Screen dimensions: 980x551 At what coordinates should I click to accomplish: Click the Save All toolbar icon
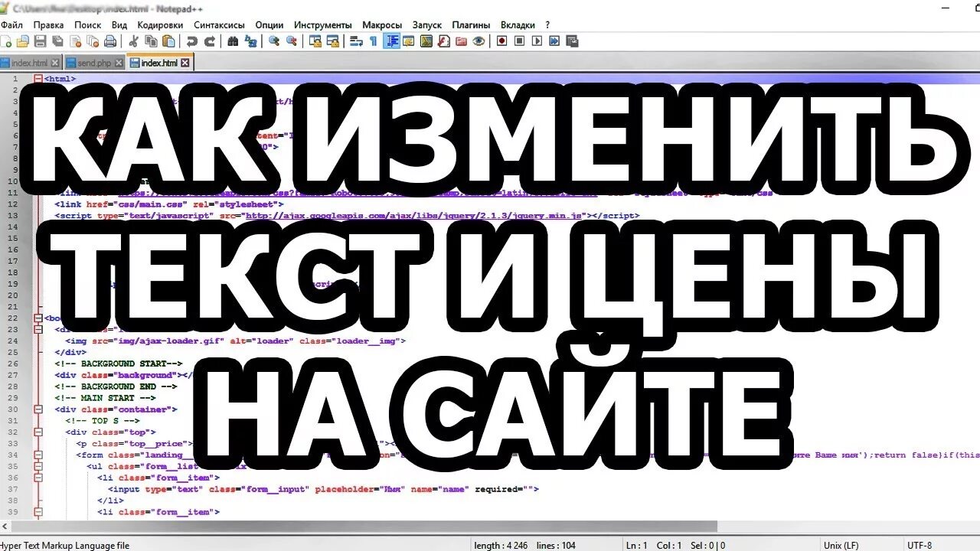pos(57,41)
